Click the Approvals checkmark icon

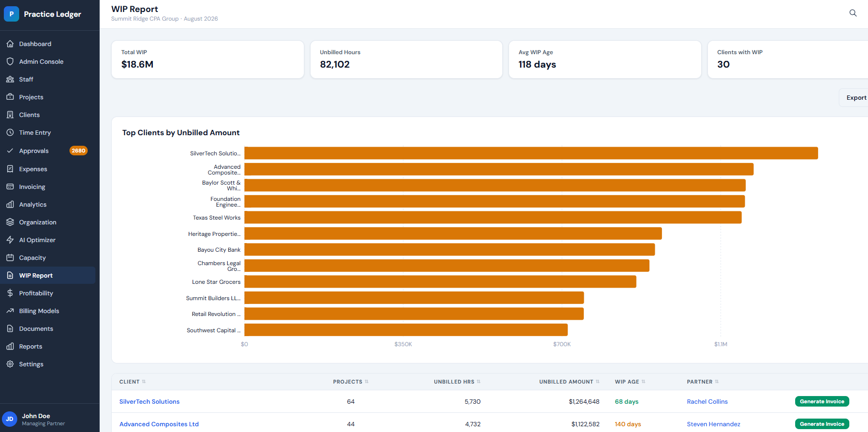[x=10, y=151]
